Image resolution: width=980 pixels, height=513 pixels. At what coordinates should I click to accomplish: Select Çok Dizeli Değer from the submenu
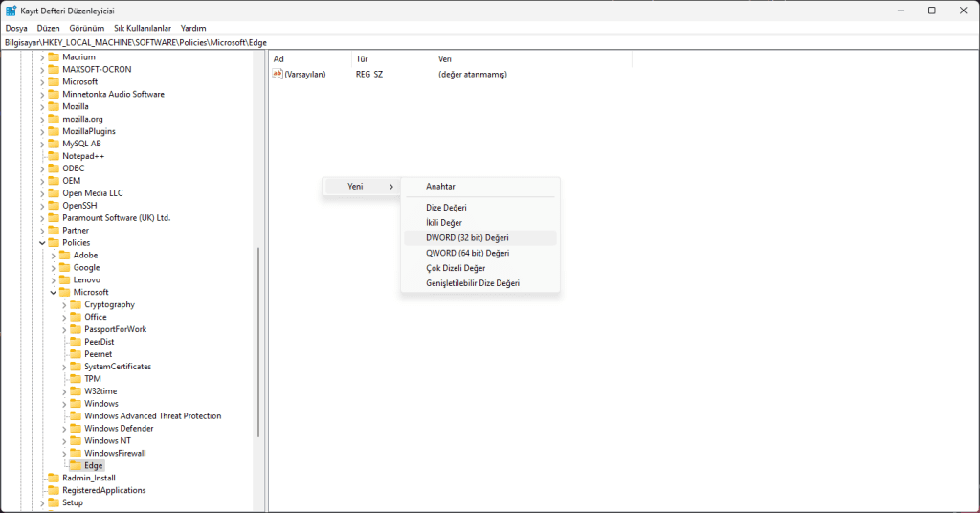tap(480, 268)
